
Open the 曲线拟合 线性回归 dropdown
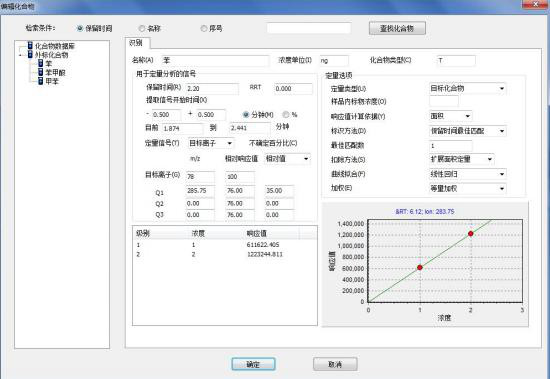(x=467, y=174)
